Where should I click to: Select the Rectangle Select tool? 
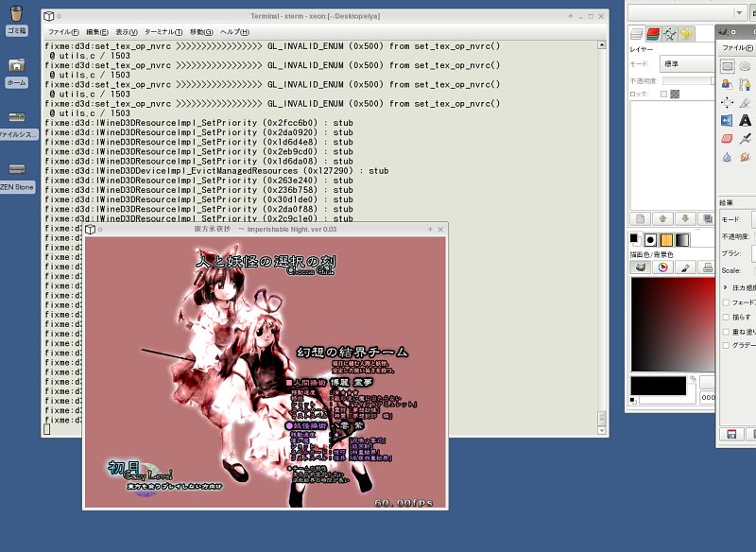coord(727,66)
